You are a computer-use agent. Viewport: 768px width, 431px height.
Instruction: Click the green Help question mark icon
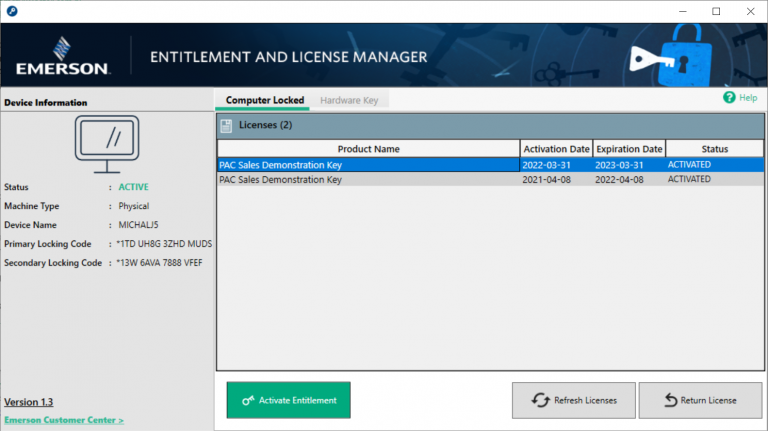click(729, 98)
